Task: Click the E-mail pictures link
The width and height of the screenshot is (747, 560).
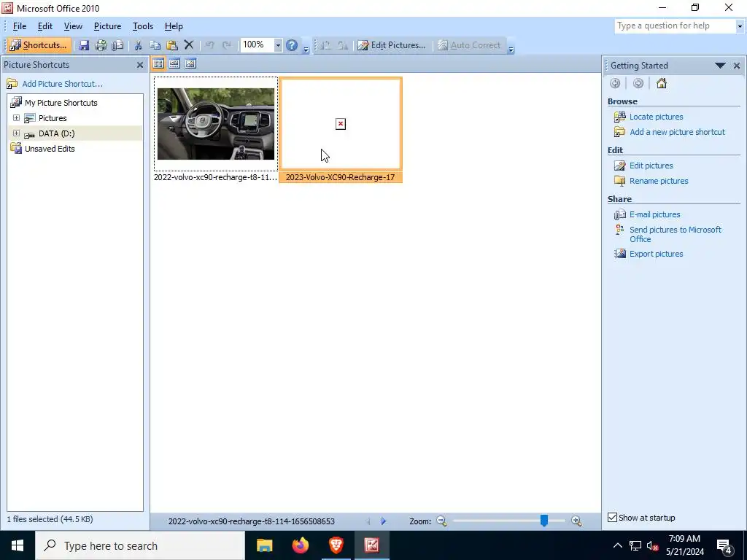Action: pyautogui.click(x=654, y=214)
